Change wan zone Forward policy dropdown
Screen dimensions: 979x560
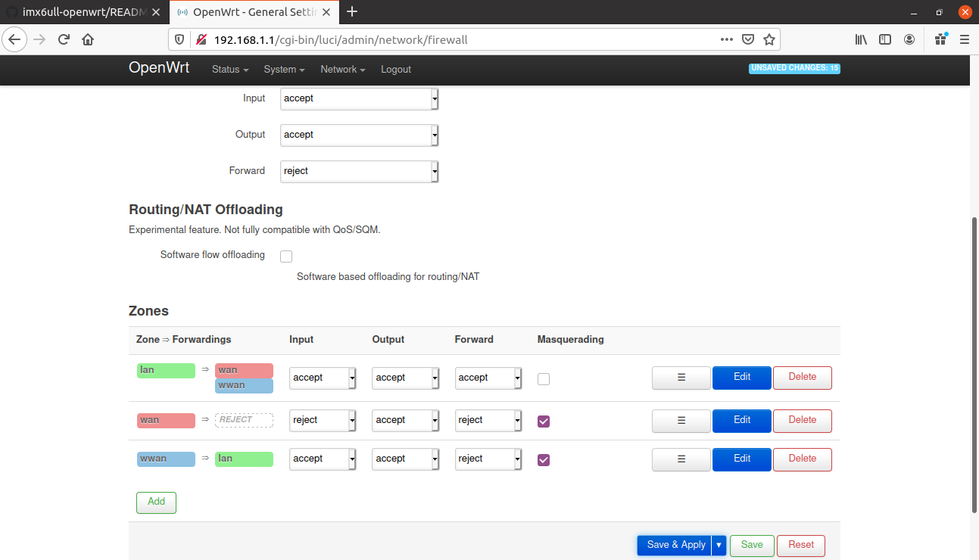[488, 420]
